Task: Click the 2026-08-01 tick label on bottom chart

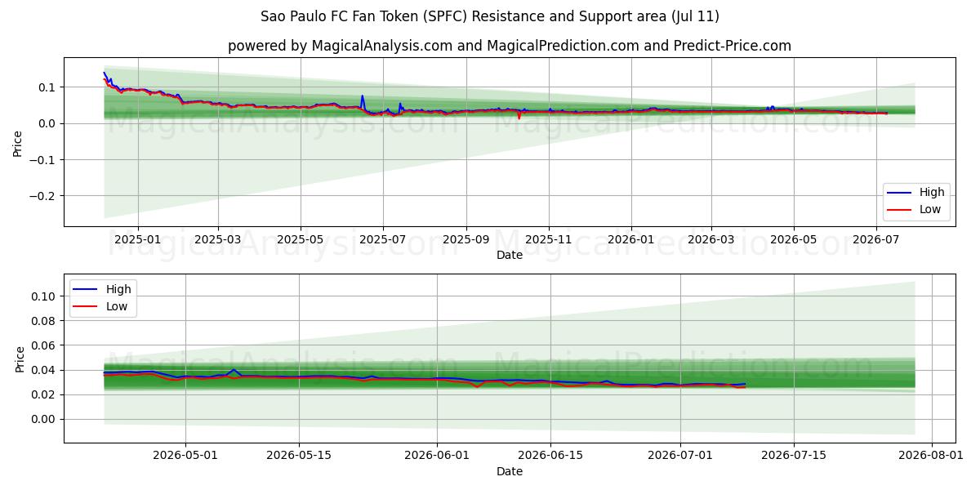Action: tap(932, 456)
